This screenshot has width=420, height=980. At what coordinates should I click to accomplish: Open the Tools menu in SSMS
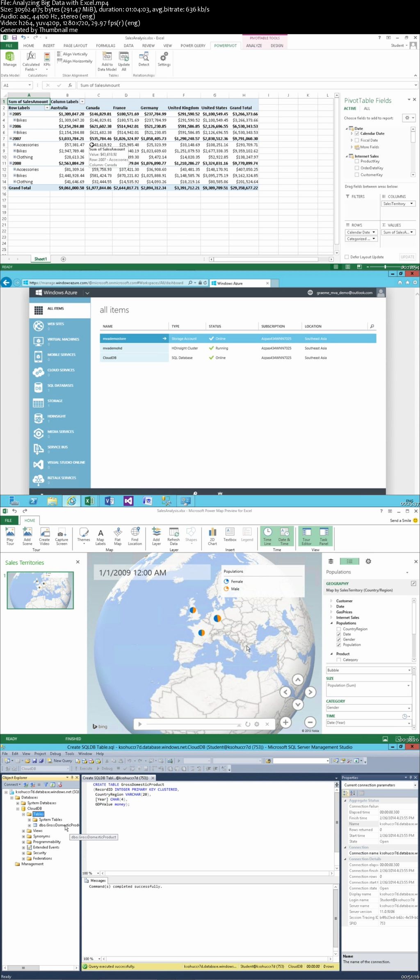(x=70, y=754)
